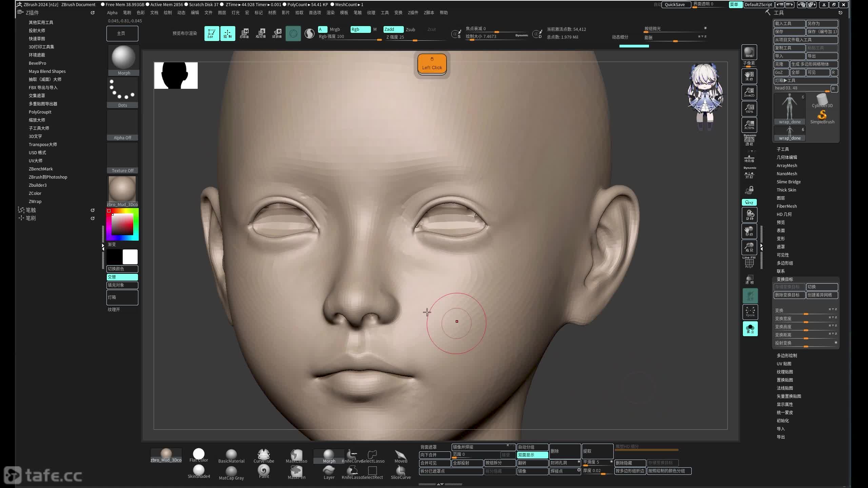The width and height of the screenshot is (868, 488).
Task: Click the Move (移动) view icon in right shelf
Action: pos(749,231)
